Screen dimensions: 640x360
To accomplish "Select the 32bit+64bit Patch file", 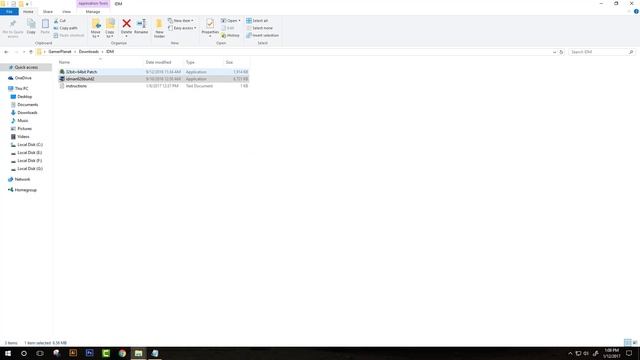I will [x=154, y=72].
